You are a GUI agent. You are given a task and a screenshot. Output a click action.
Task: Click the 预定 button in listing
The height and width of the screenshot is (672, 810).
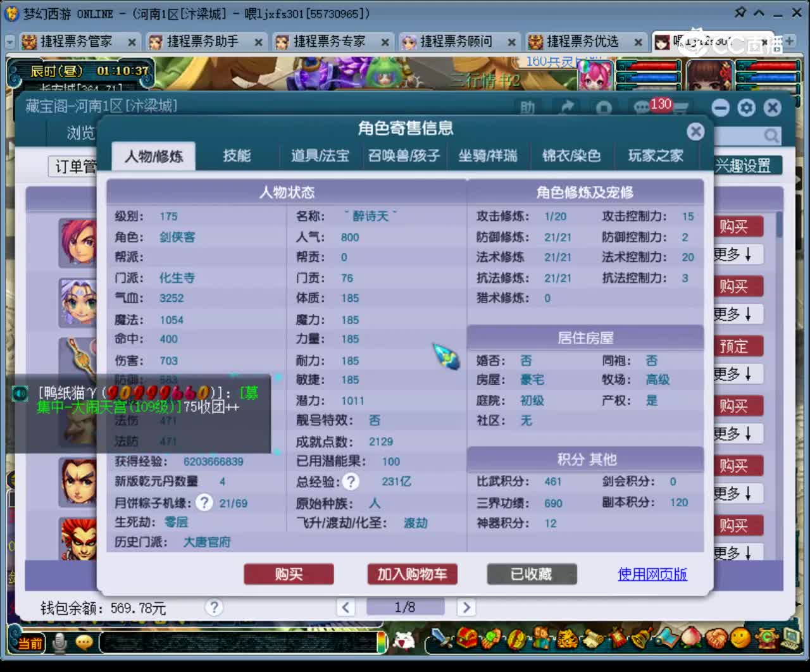[x=733, y=346]
